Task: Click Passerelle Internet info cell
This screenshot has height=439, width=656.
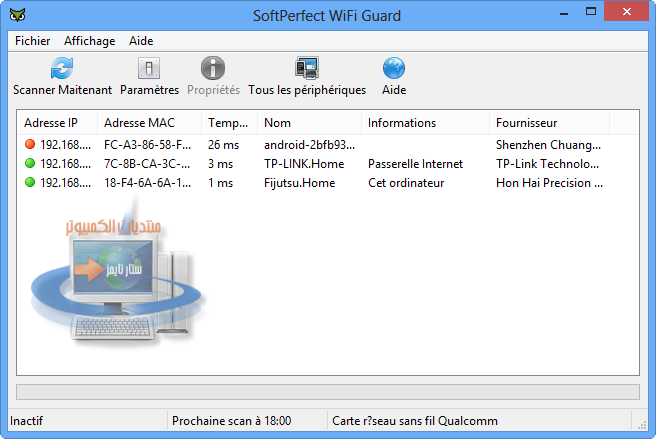Action: click(415, 164)
